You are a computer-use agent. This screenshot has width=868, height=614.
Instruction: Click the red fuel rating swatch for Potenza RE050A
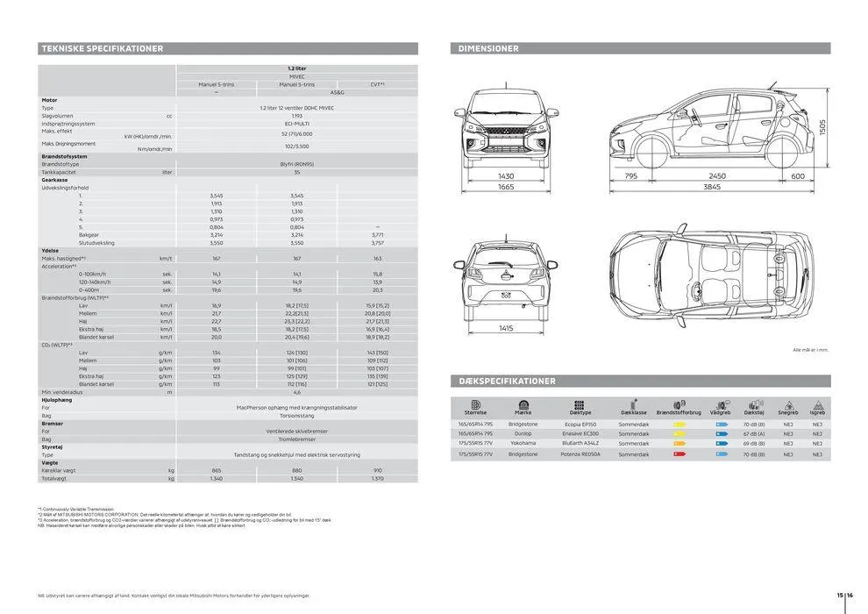pos(679,453)
